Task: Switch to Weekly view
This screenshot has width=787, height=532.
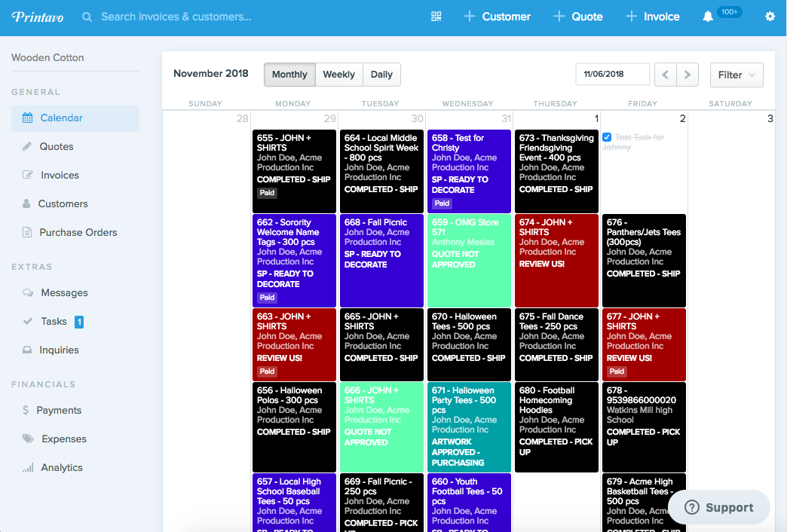Action: 338,75
